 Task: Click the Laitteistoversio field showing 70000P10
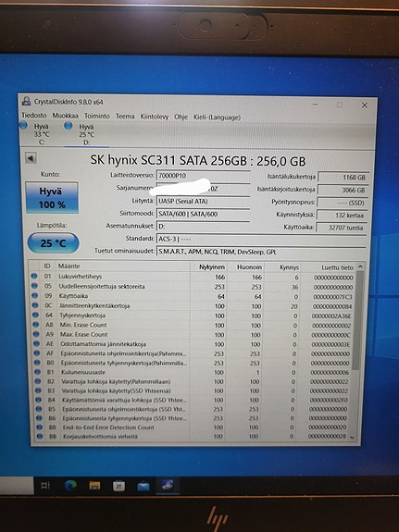click(204, 176)
